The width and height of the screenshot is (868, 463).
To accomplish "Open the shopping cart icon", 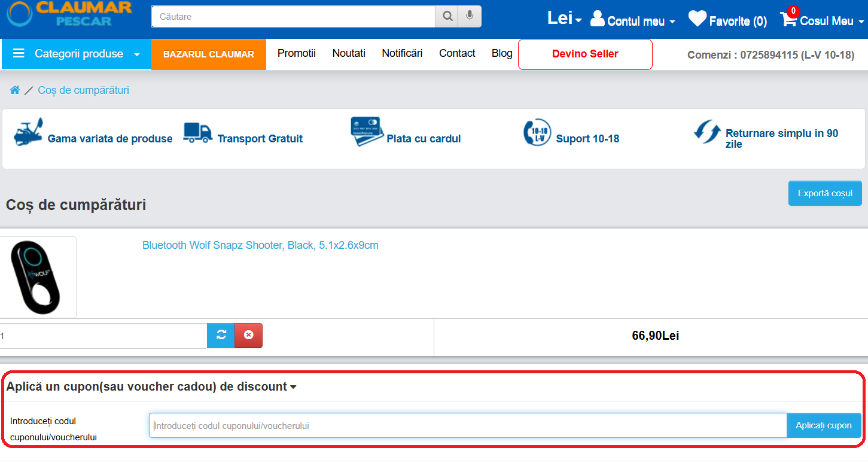I will tap(788, 20).
